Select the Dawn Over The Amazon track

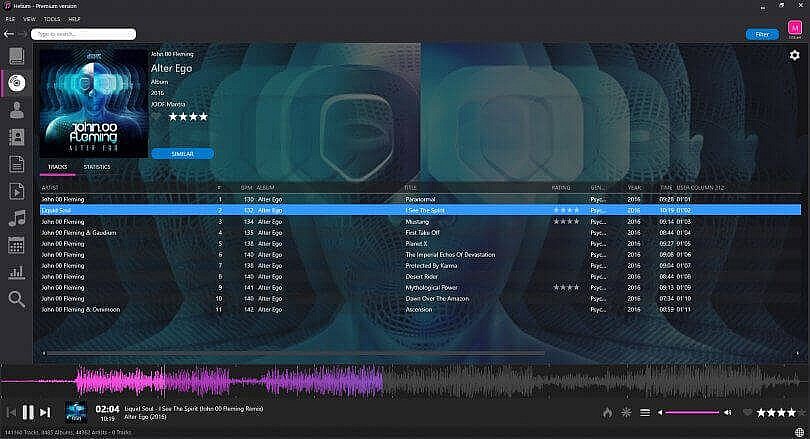(420, 299)
